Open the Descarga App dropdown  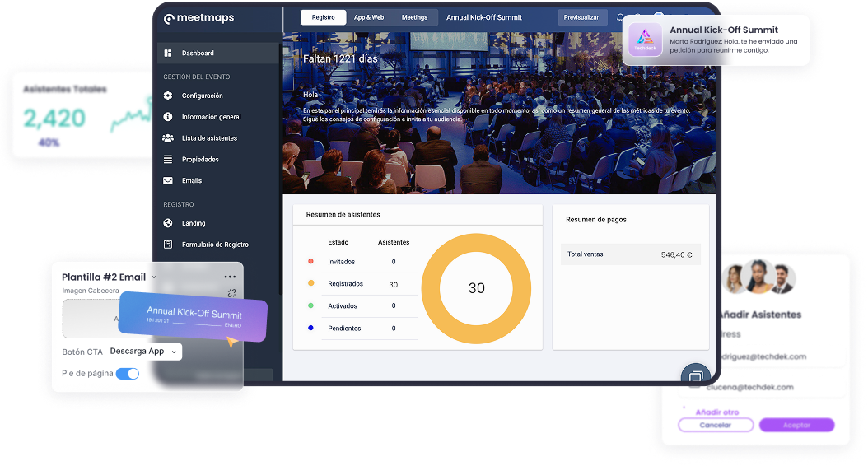coord(142,352)
